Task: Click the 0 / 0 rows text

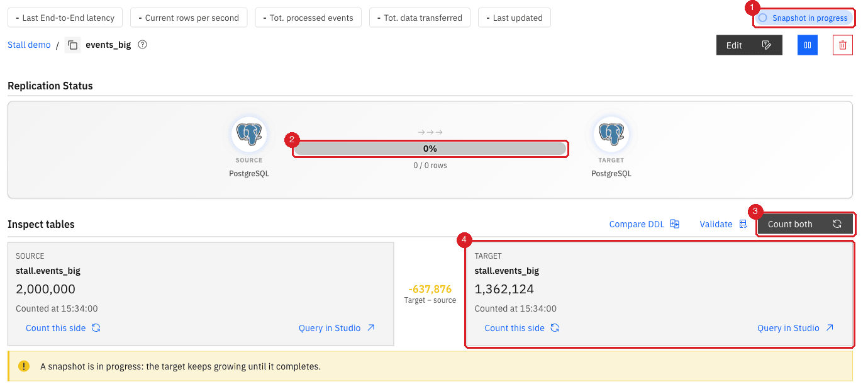Action: (x=430, y=166)
